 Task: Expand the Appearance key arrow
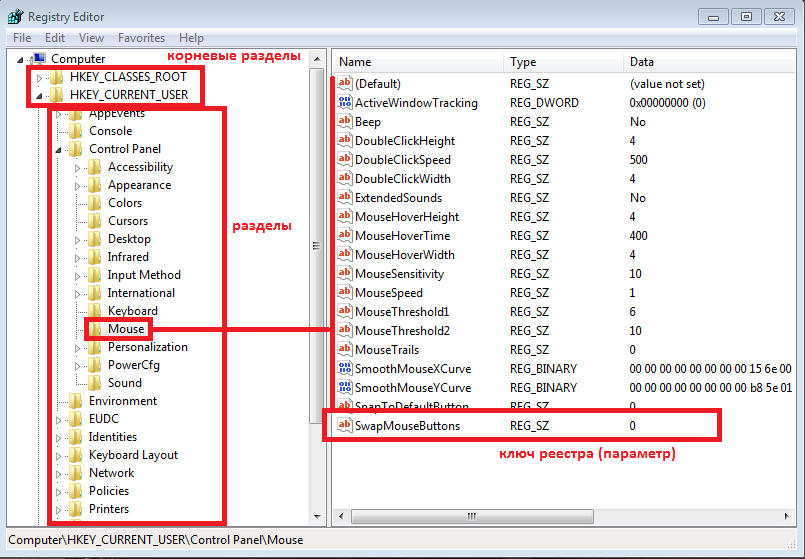click(x=78, y=186)
